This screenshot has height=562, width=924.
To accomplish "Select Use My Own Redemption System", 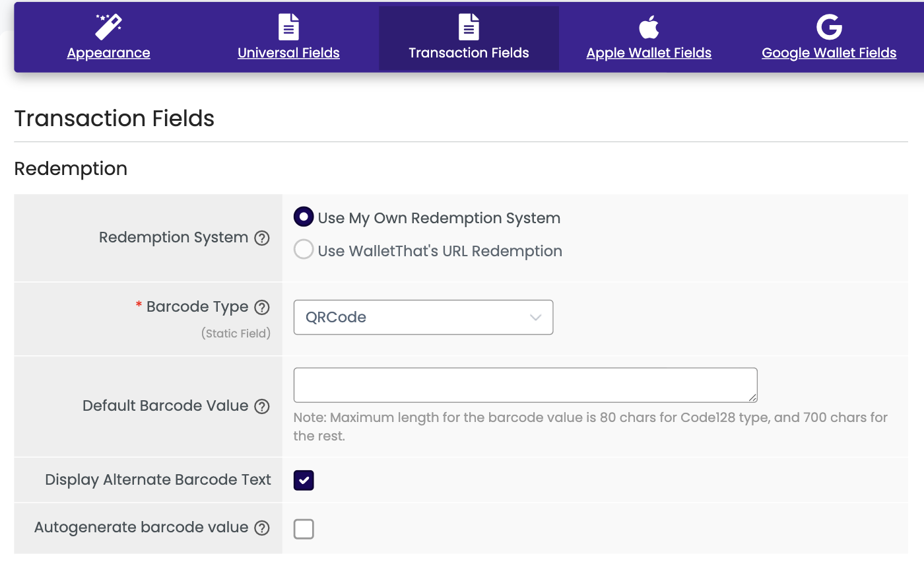I will [x=304, y=217].
